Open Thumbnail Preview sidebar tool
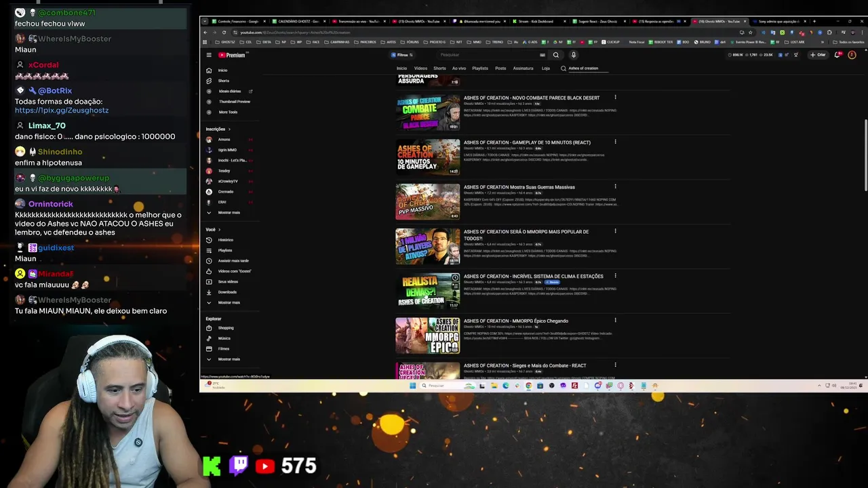 click(234, 102)
